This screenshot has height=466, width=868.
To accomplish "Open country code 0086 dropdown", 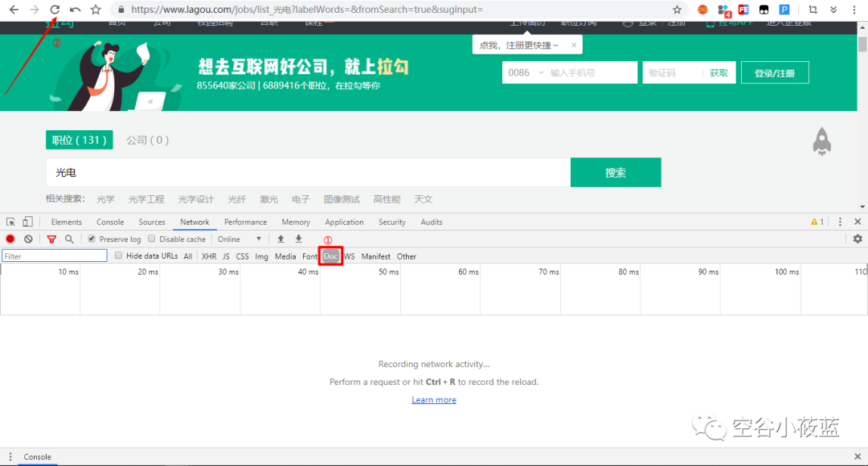I will pos(526,72).
